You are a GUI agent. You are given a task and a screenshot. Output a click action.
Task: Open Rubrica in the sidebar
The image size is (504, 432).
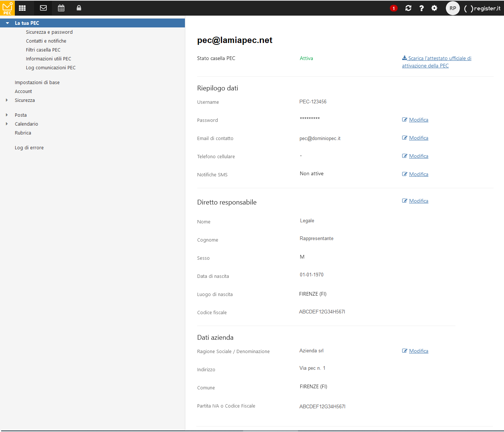(23, 133)
